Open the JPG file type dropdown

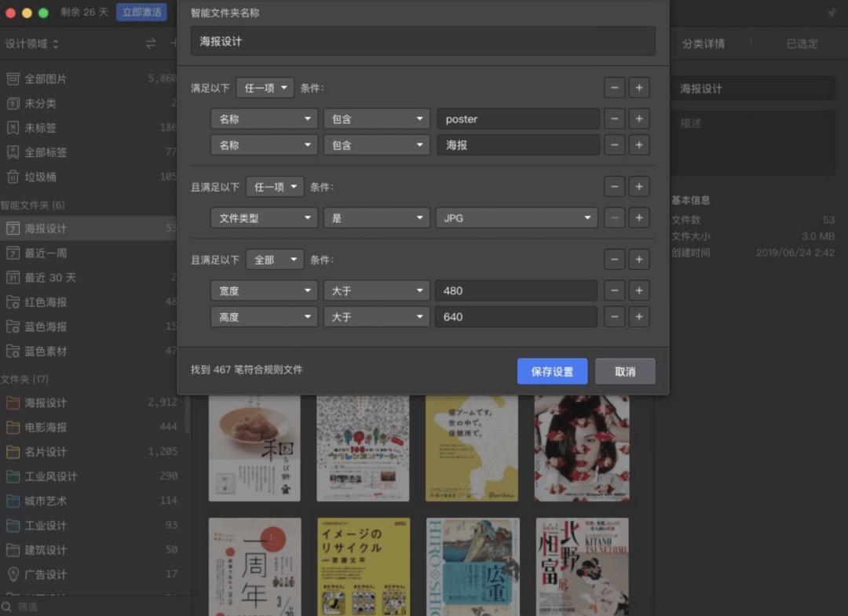516,217
